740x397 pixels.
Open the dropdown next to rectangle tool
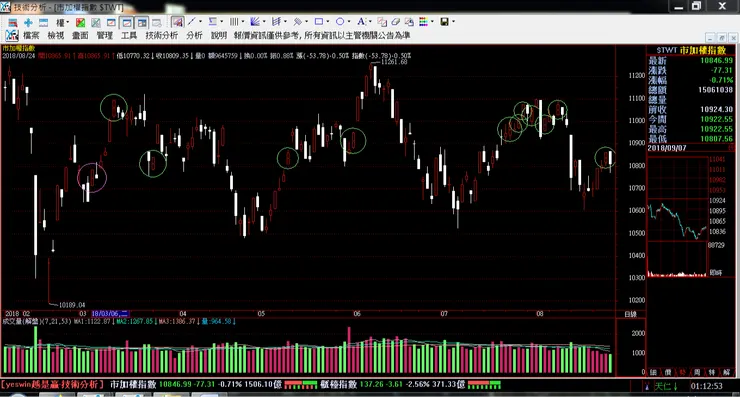coord(328,22)
